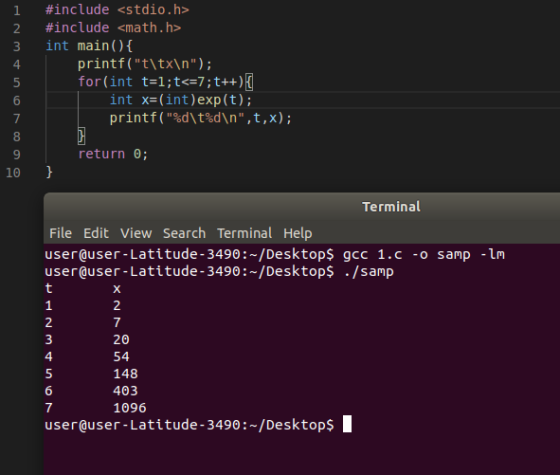
Task: Click line number 10 in the editor gutter
Action: click(13, 173)
